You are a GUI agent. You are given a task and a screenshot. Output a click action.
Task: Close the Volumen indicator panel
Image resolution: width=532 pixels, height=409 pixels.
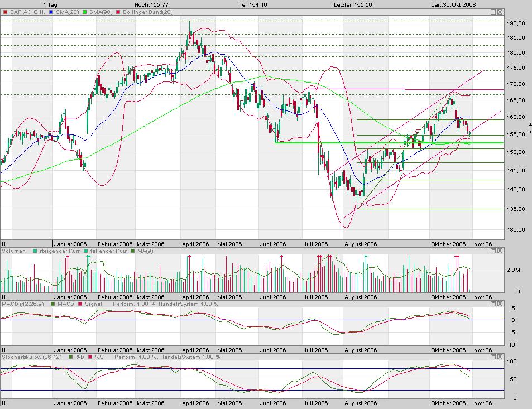(x=500, y=251)
